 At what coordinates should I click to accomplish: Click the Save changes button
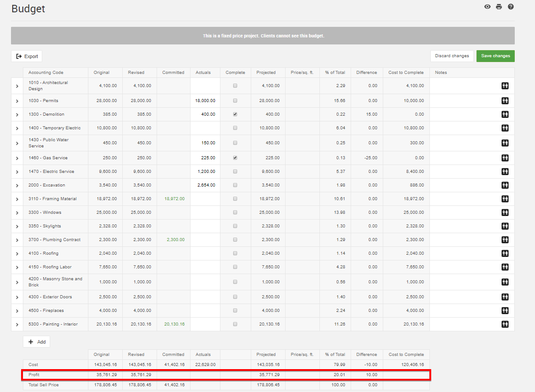point(495,56)
